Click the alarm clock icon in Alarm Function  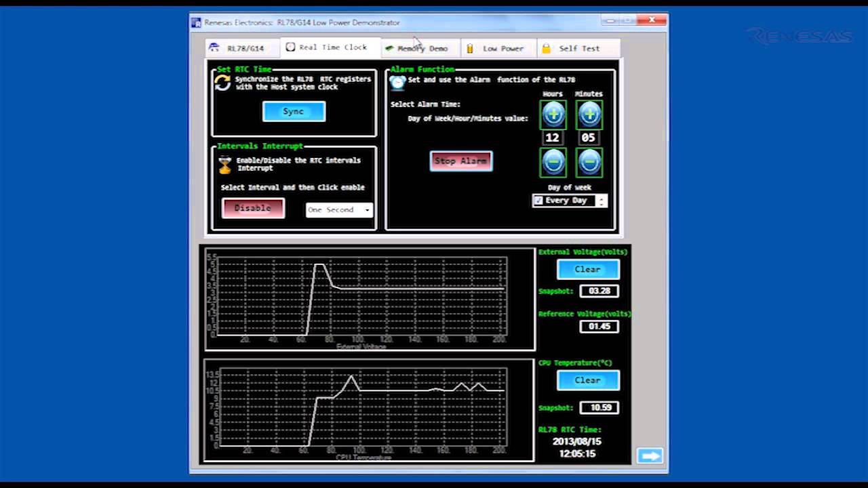click(398, 82)
